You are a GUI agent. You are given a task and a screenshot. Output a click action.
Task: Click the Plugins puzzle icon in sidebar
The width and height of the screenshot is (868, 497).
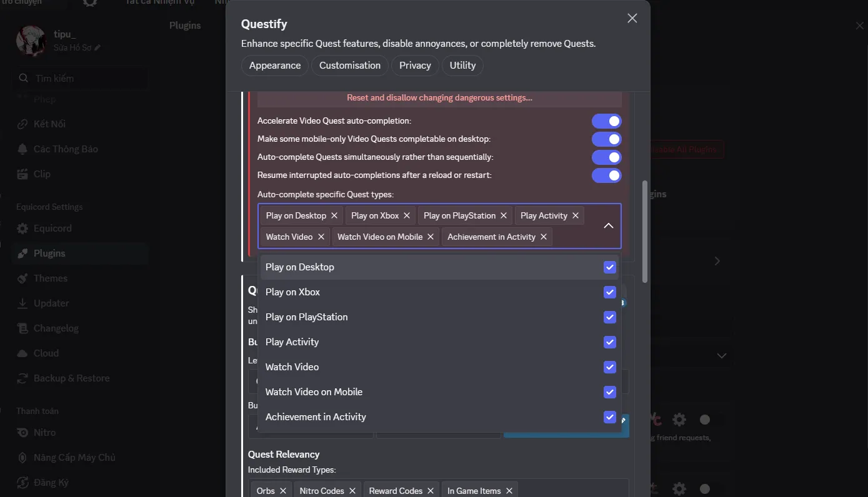22,253
